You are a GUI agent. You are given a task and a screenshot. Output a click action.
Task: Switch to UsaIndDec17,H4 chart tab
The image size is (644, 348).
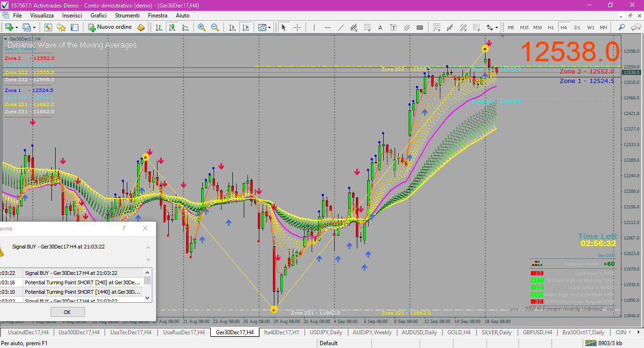click(28, 332)
